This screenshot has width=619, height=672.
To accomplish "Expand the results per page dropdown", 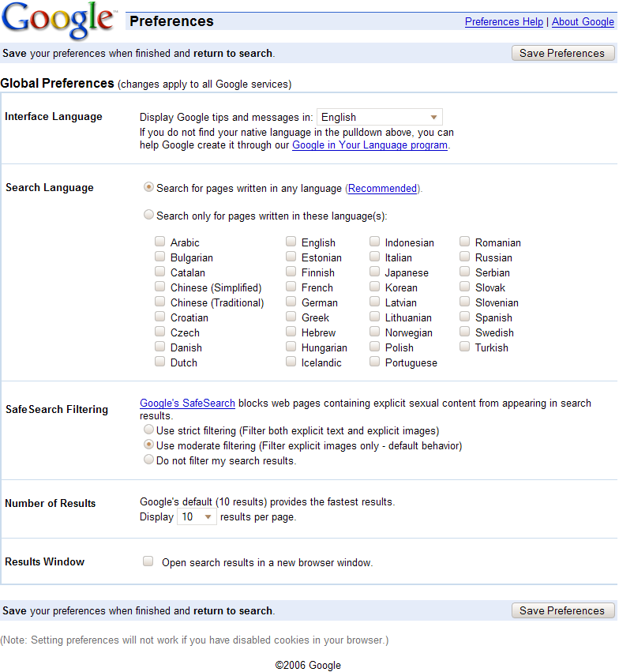I will pyautogui.click(x=197, y=517).
